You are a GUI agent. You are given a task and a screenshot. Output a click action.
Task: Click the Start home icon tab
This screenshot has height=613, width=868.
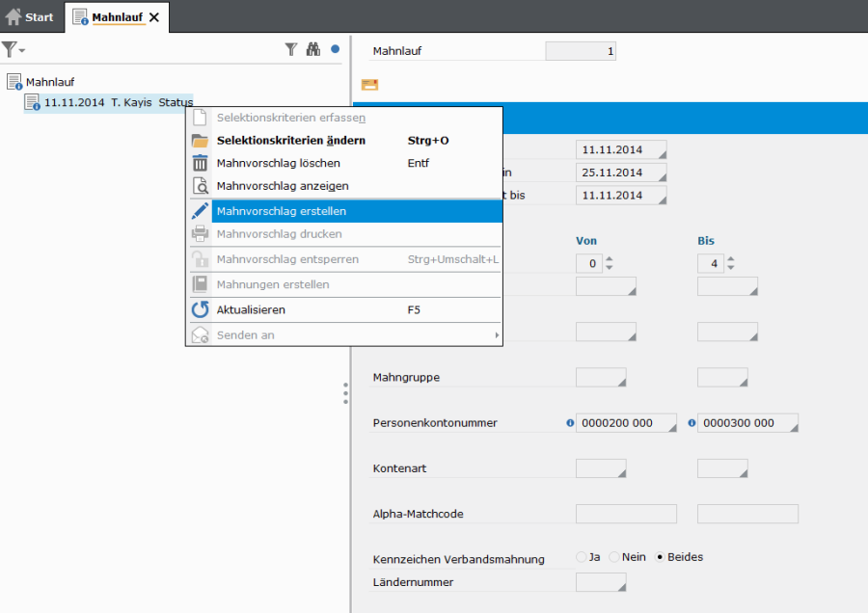point(30,16)
